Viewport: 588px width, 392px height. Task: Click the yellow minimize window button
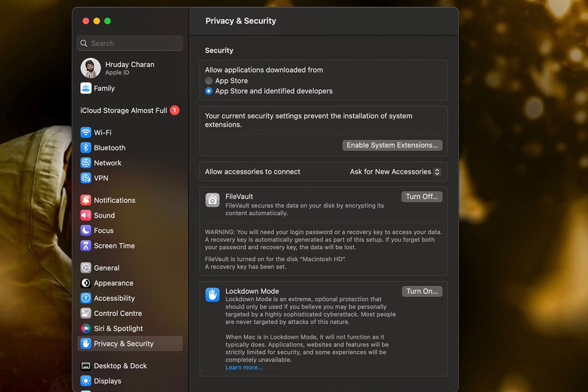coord(97,21)
